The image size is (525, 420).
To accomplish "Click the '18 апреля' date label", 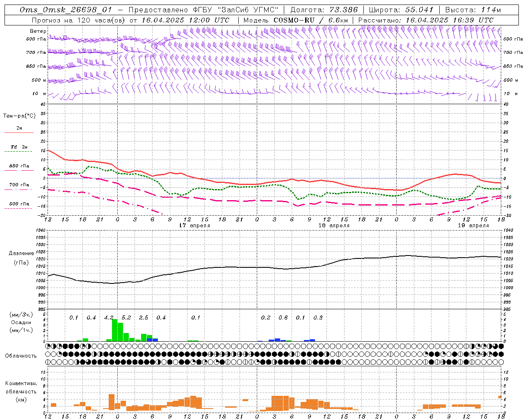I will pyautogui.click(x=334, y=226).
